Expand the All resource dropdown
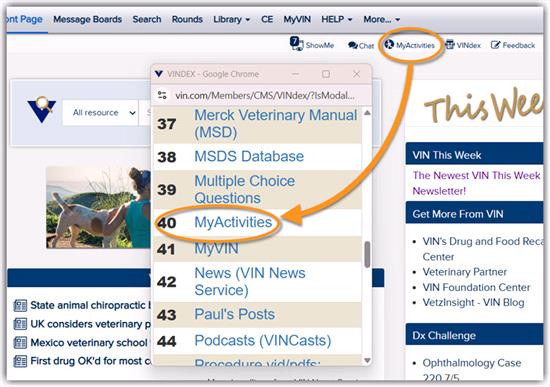This screenshot has height=387, width=550. pyautogui.click(x=100, y=113)
